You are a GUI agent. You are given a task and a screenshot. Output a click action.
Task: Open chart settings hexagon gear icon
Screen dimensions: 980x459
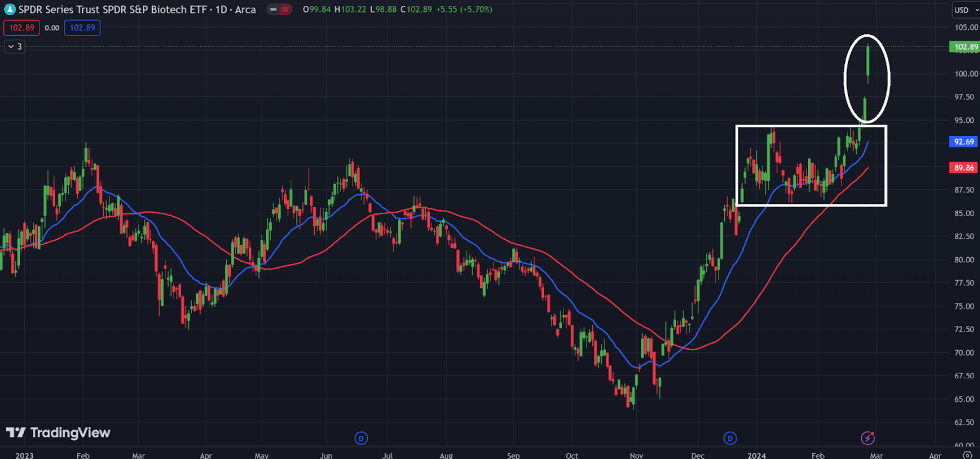point(967,455)
